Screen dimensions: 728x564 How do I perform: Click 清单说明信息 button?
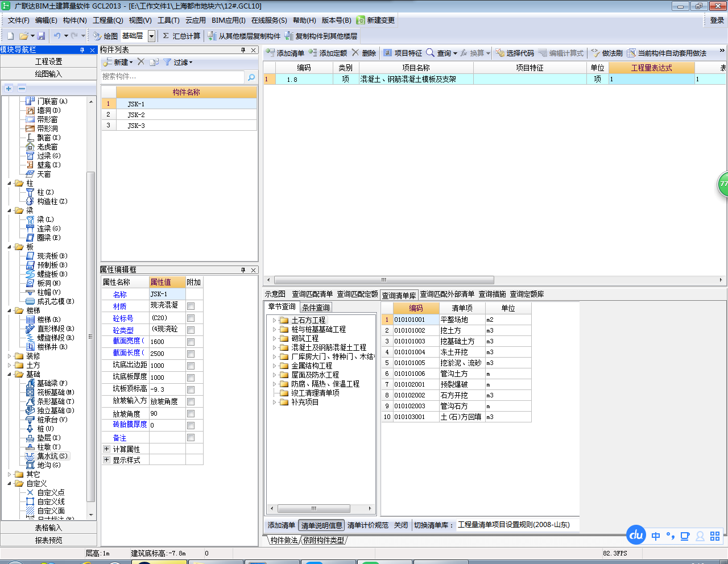(x=322, y=525)
